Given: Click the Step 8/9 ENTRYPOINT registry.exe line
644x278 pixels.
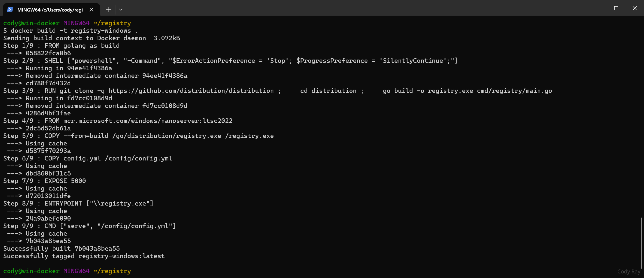Looking at the screenshot, I should pos(78,203).
